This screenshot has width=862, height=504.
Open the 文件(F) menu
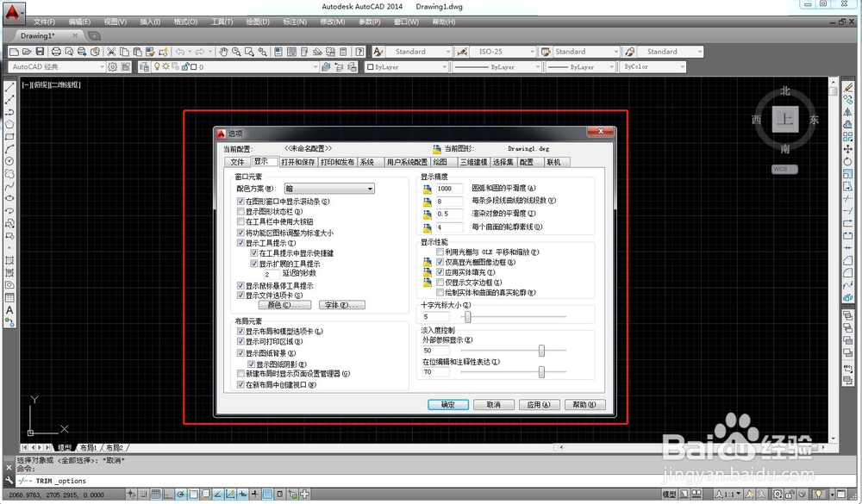pos(44,22)
